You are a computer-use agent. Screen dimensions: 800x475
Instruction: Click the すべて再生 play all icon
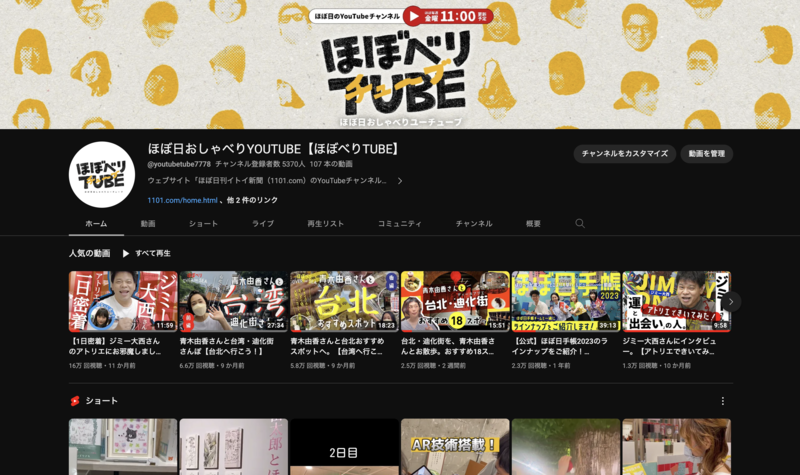coord(127,253)
